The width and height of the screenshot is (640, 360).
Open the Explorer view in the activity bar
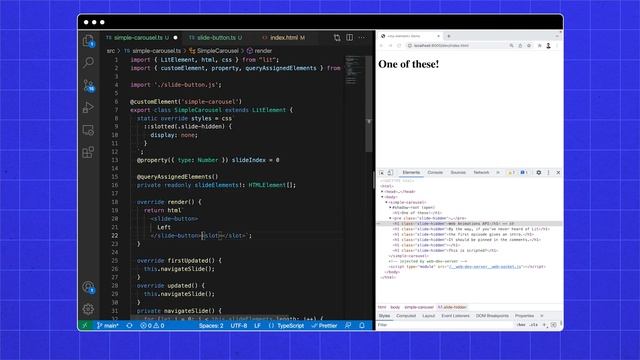pos(88,41)
